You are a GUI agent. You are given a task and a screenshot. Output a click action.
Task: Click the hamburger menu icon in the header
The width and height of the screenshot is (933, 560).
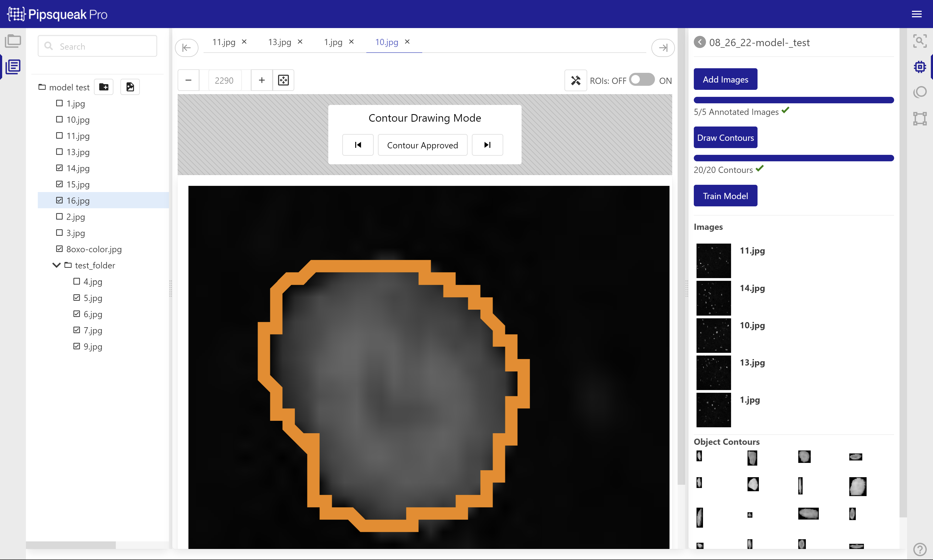[916, 14]
